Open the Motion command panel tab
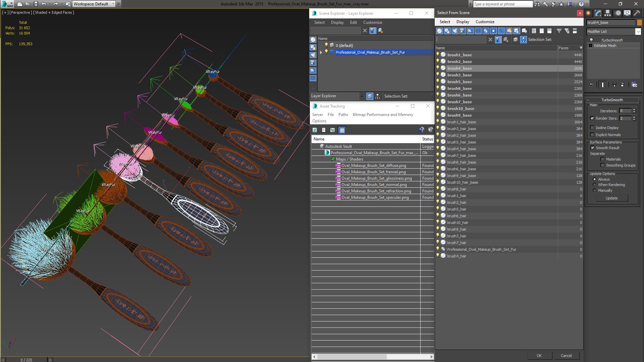The height and width of the screenshot is (362, 644). click(618, 13)
